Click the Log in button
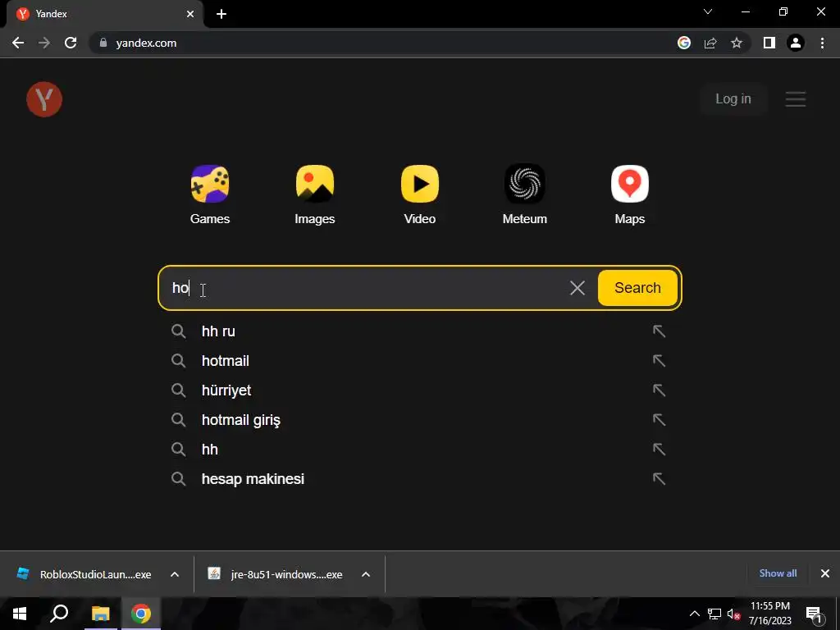 point(733,99)
